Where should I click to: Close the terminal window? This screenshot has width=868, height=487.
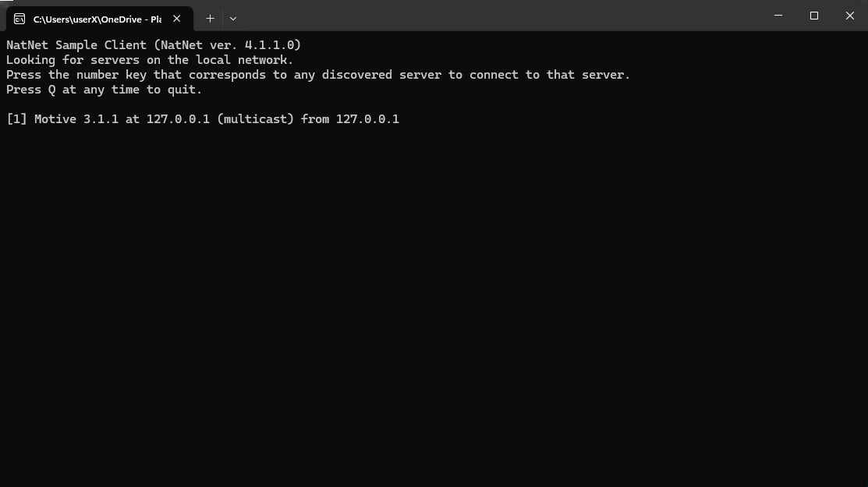click(850, 16)
